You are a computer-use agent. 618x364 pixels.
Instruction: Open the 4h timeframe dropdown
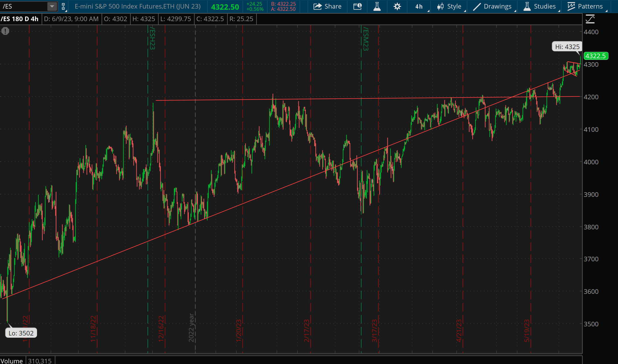pyautogui.click(x=419, y=6)
